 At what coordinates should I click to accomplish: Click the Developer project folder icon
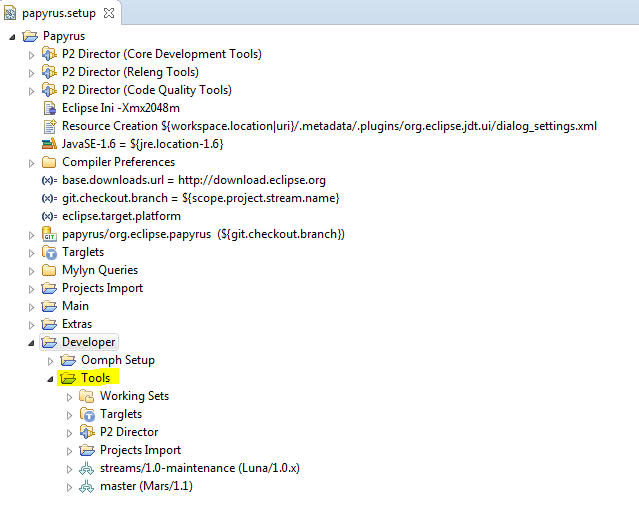pos(49,342)
